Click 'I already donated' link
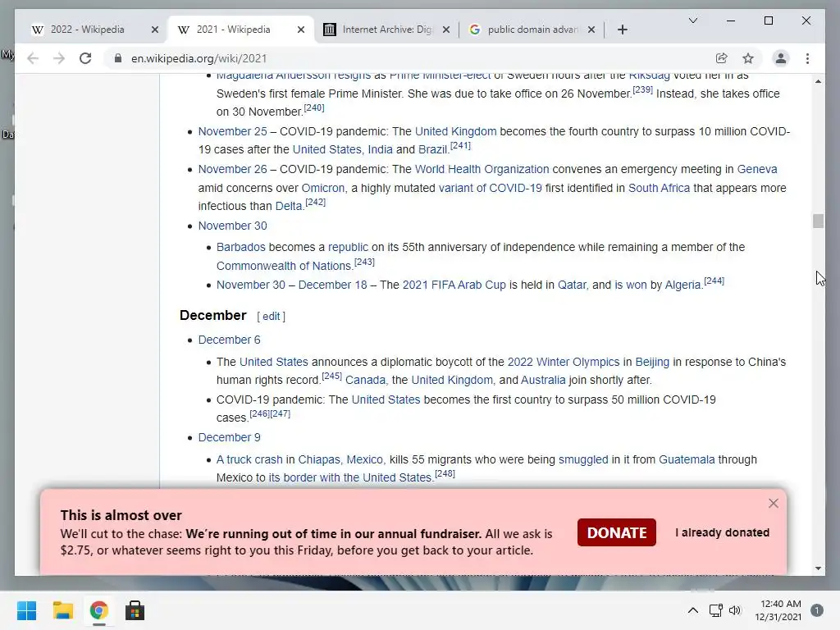 [722, 532]
